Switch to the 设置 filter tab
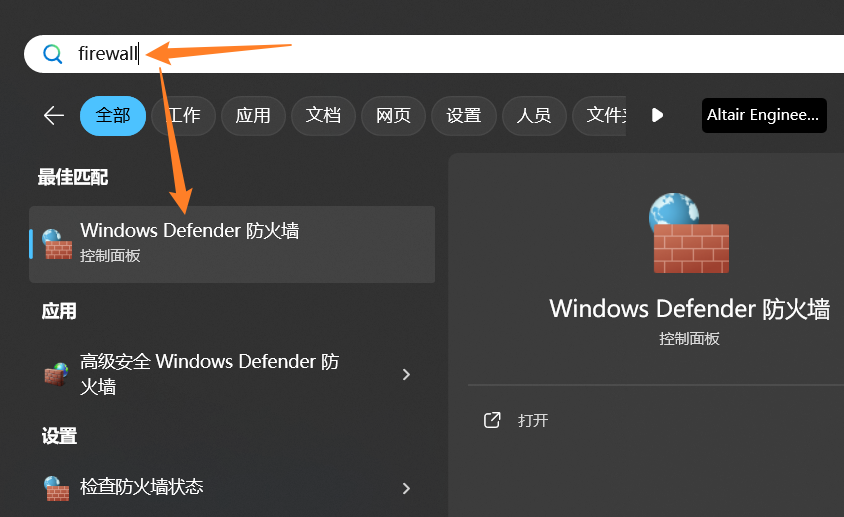The width and height of the screenshot is (844, 517). (464, 115)
